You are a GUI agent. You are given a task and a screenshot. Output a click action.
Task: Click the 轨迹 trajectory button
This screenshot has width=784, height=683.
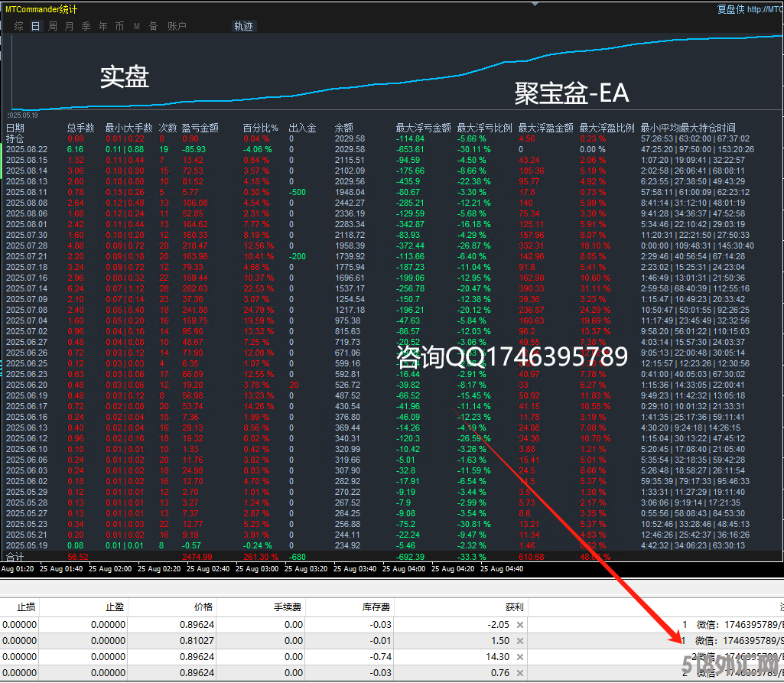(243, 26)
